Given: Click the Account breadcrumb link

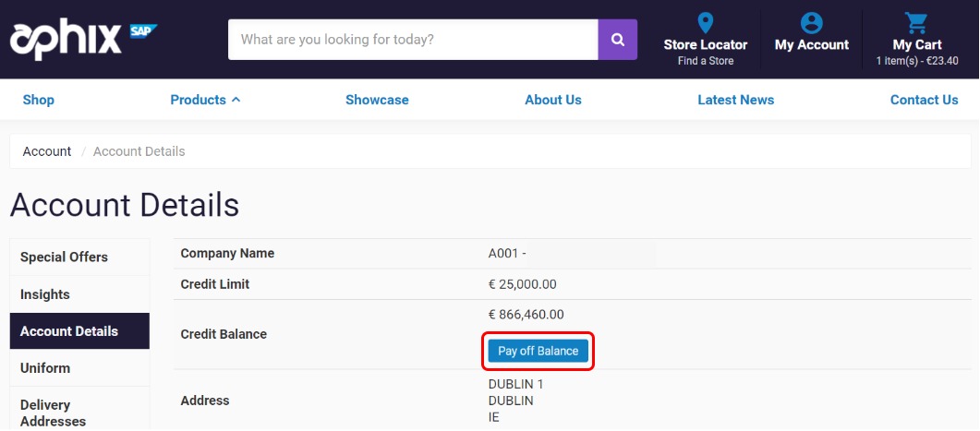Looking at the screenshot, I should coord(47,151).
